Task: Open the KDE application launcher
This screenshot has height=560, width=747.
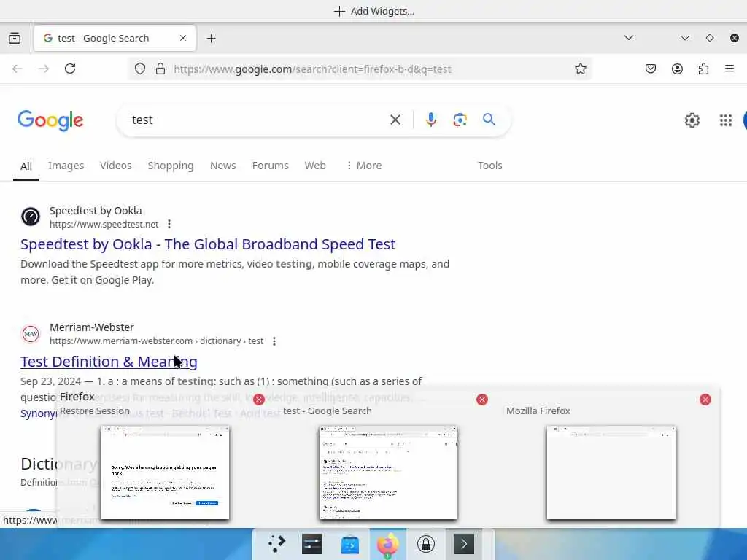Action: [276, 544]
